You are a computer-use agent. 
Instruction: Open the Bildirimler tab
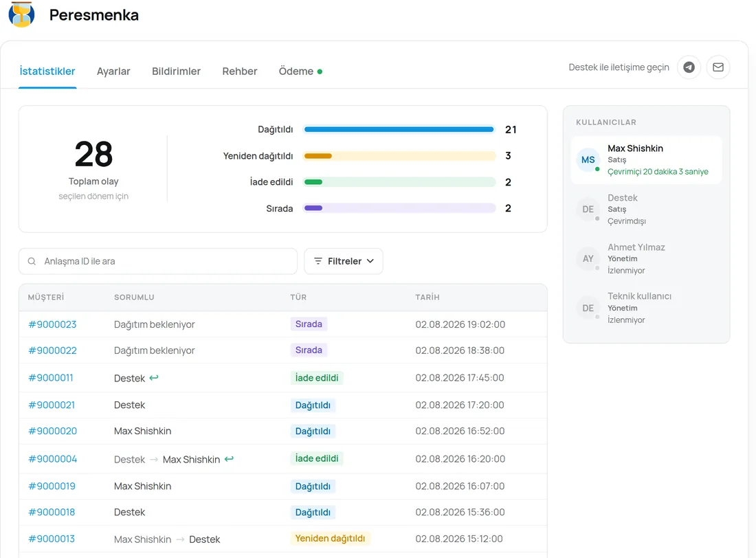coord(176,71)
